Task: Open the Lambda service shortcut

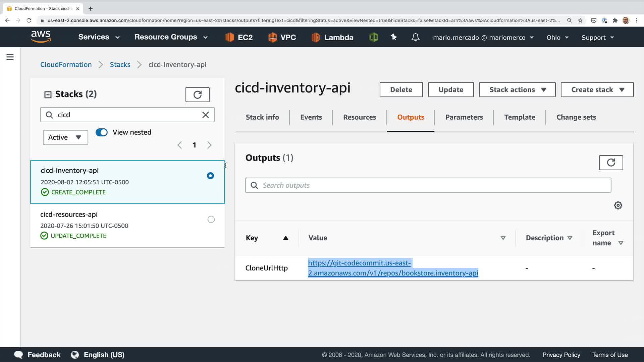Action: pos(332,37)
